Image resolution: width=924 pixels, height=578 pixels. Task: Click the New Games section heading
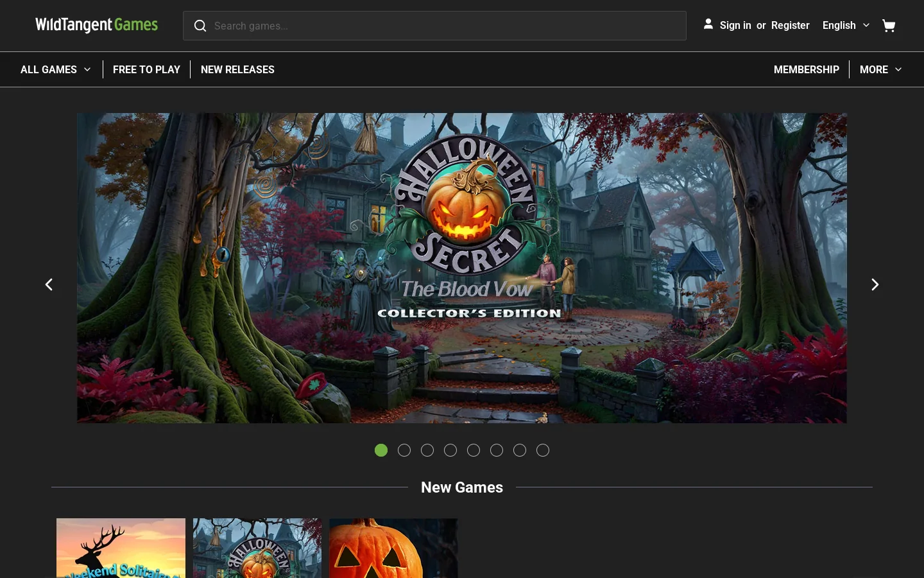462,487
